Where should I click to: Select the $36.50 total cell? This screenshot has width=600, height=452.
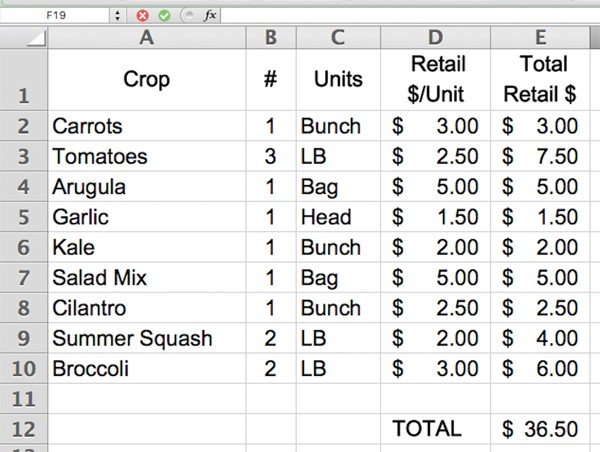[540, 429]
